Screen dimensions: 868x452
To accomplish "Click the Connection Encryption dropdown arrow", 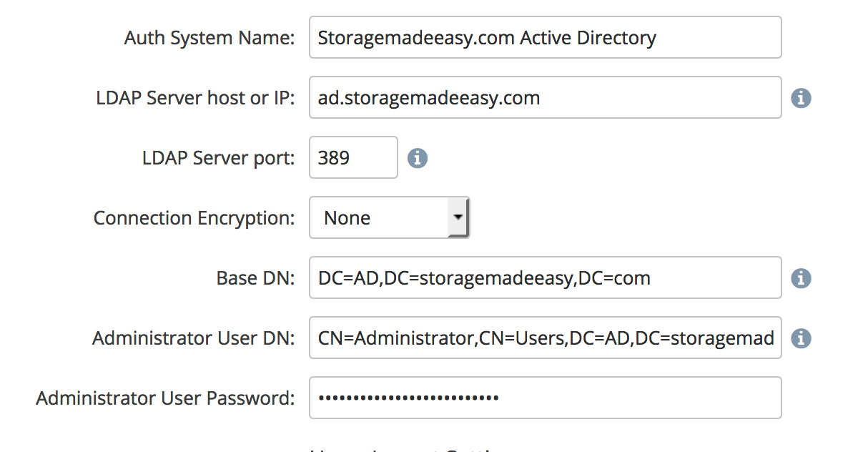I will 458,217.
